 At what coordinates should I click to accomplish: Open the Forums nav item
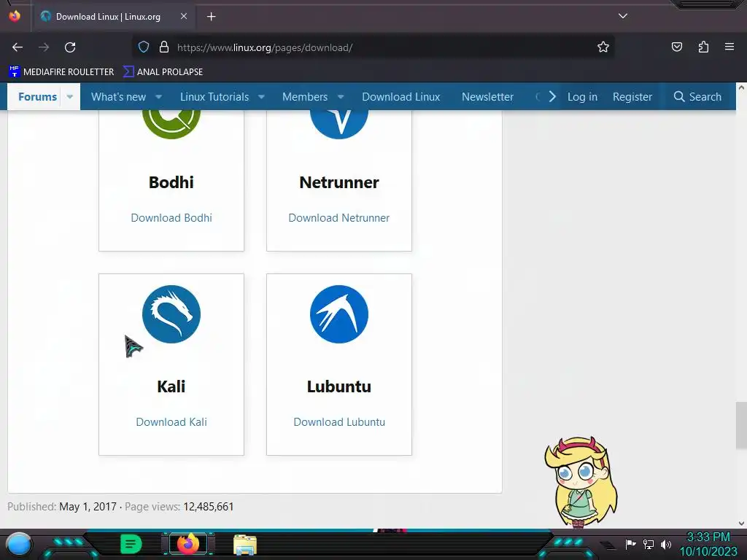click(37, 97)
